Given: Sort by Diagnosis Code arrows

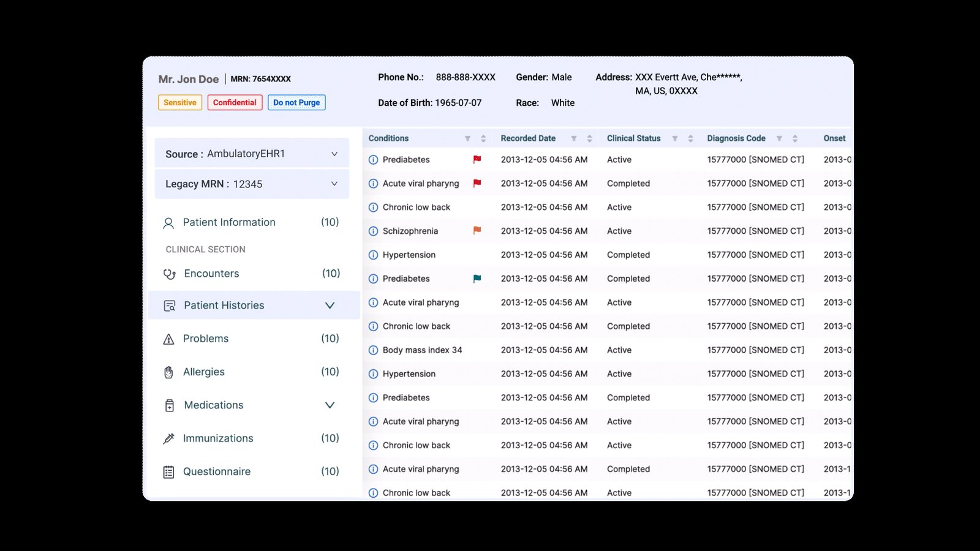Looking at the screenshot, I should (795, 138).
